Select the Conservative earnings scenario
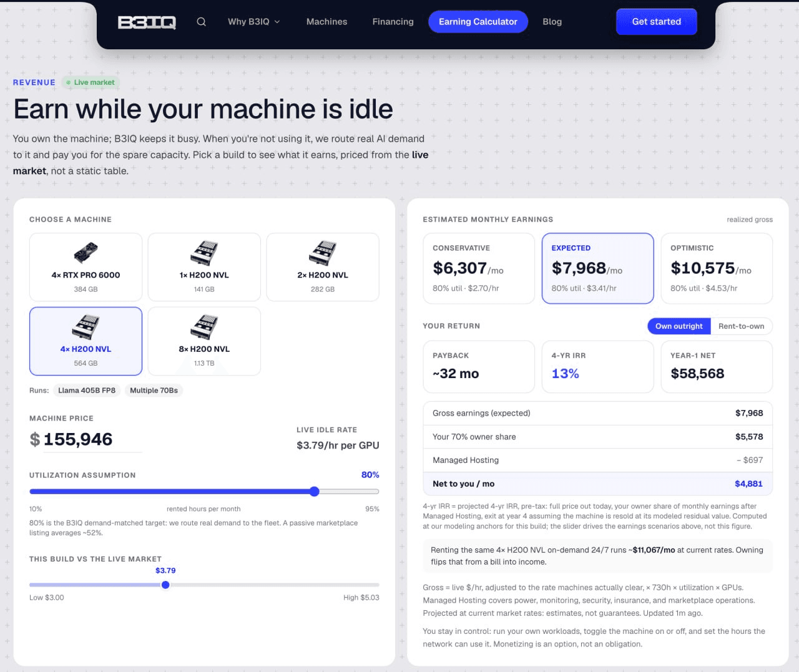The height and width of the screenshot is (672, 799). pos(479,268)
